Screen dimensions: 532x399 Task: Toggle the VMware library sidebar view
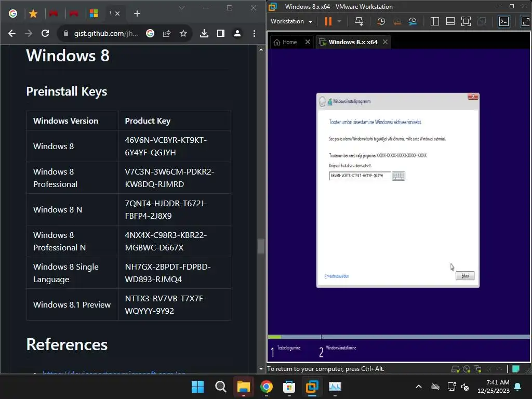click(435, 21)
